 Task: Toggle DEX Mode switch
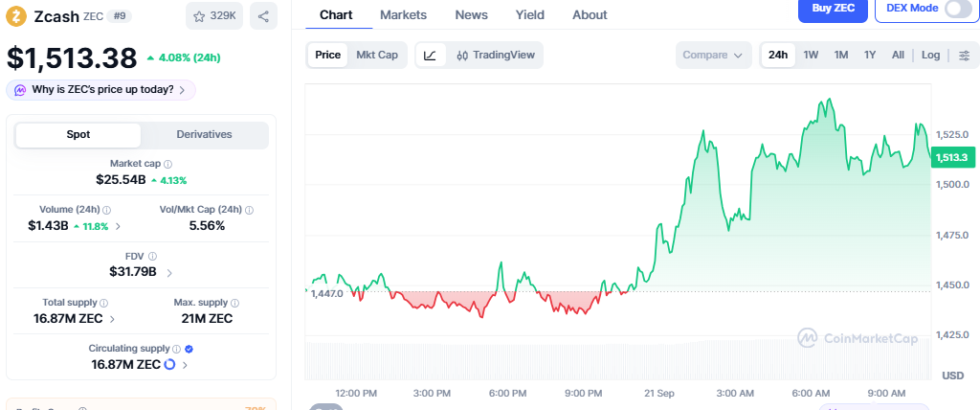click(x=958, y=8)
